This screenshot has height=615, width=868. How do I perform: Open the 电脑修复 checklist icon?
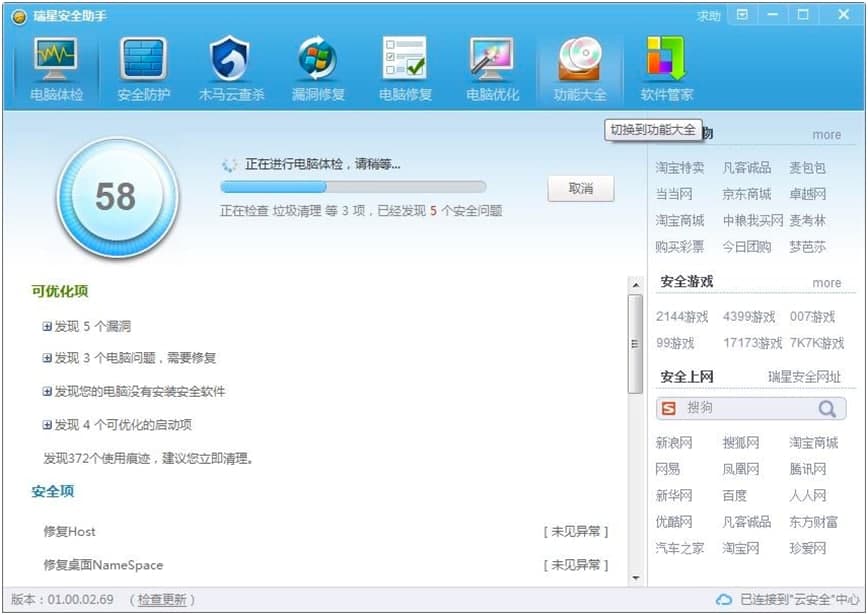405,58
